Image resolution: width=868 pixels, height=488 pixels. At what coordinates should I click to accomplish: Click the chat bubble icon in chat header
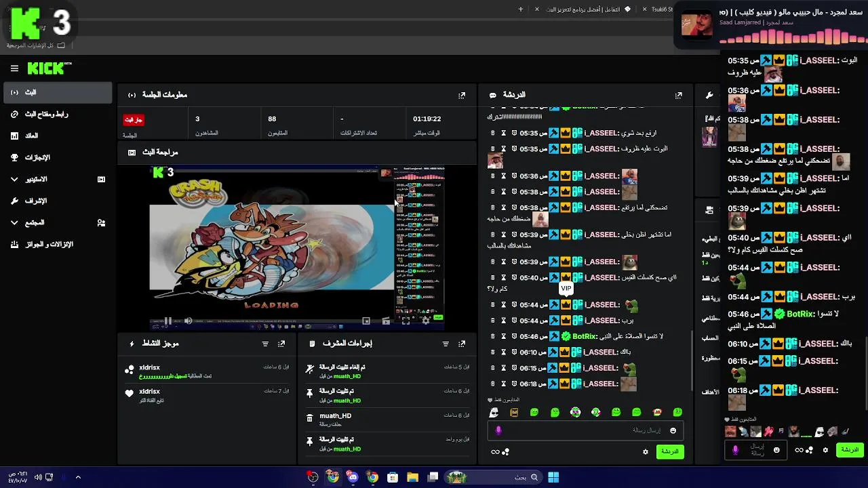click(493, 96)
